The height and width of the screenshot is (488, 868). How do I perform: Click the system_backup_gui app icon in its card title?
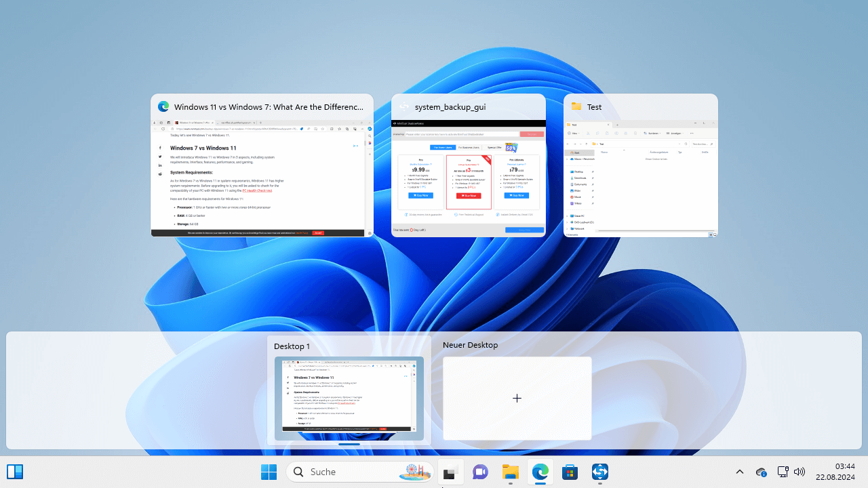point(404,106)
